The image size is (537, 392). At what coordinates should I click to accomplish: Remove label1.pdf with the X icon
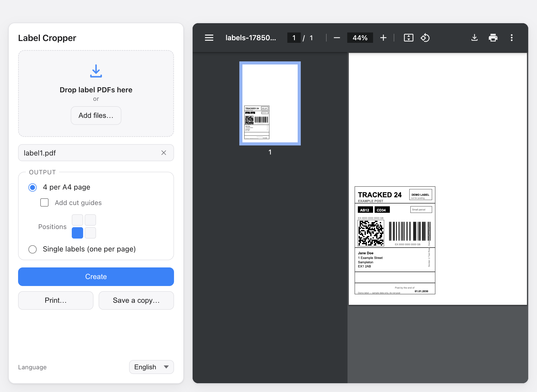164,153
